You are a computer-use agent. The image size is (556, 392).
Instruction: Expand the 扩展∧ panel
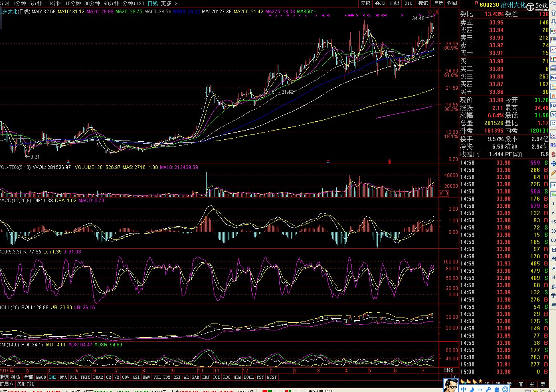point(7,384)
